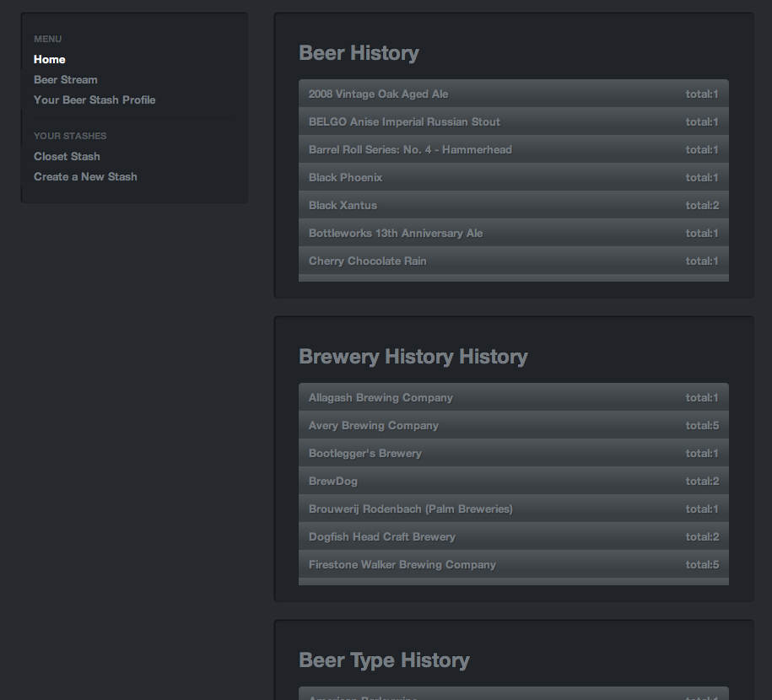
Task: Click total:1 beside Brouwerij Rodenbach
Action: (x=702, y=509)
